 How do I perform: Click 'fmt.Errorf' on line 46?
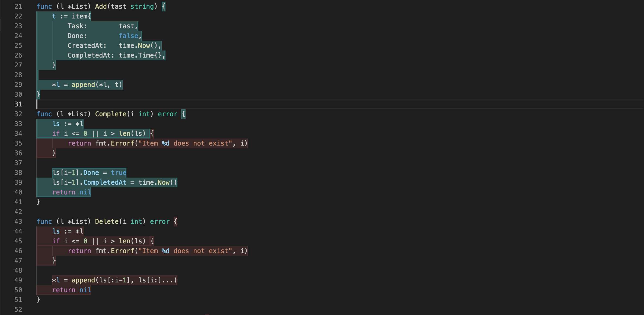[x=115, y=251]
